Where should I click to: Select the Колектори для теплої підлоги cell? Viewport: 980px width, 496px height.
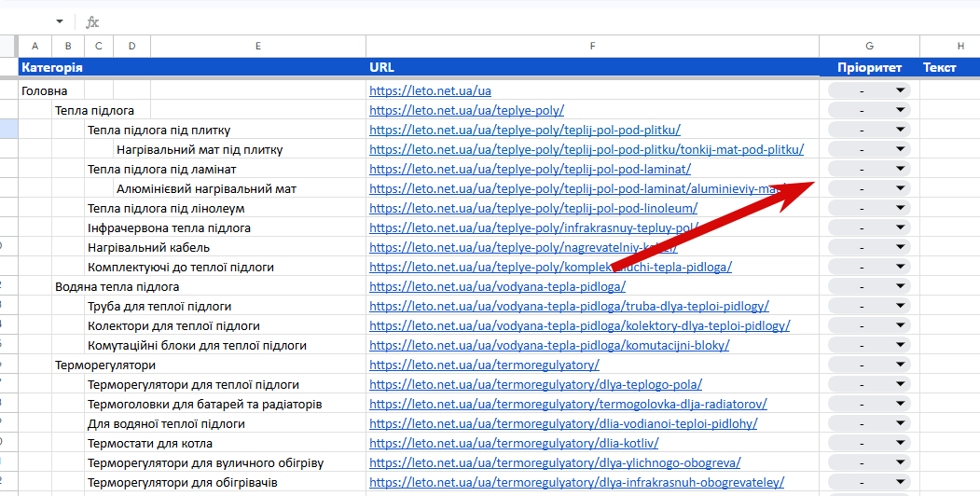(173, 325)
